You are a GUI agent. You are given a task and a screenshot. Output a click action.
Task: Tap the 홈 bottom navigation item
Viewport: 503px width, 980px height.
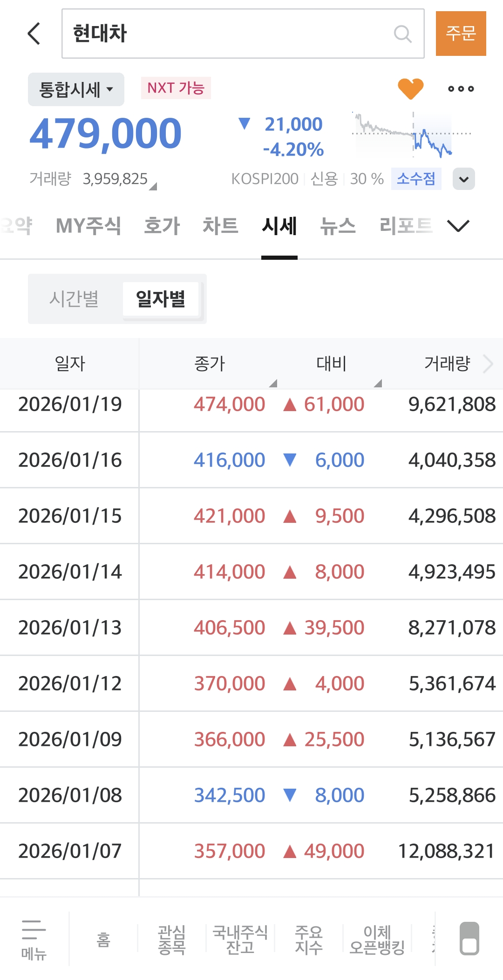click(103, 939)
